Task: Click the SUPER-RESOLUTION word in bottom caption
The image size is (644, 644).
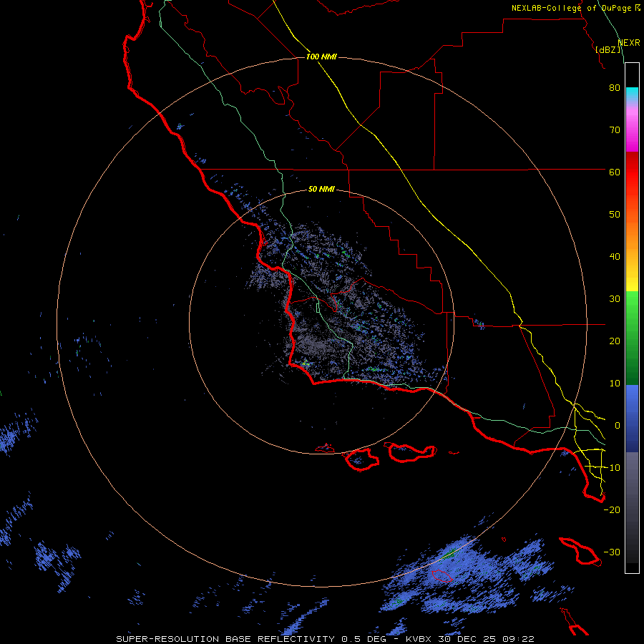Action: point(167,639)
